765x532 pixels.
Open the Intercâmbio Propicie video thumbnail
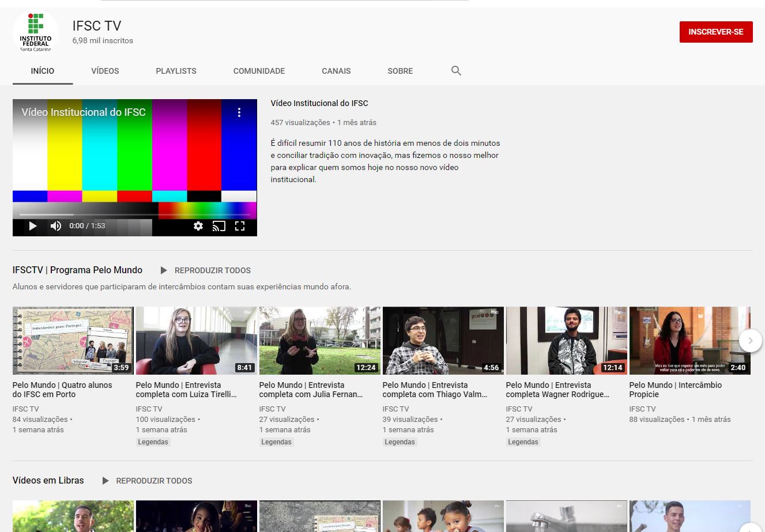pyautogui.click(x=690, y=341)
